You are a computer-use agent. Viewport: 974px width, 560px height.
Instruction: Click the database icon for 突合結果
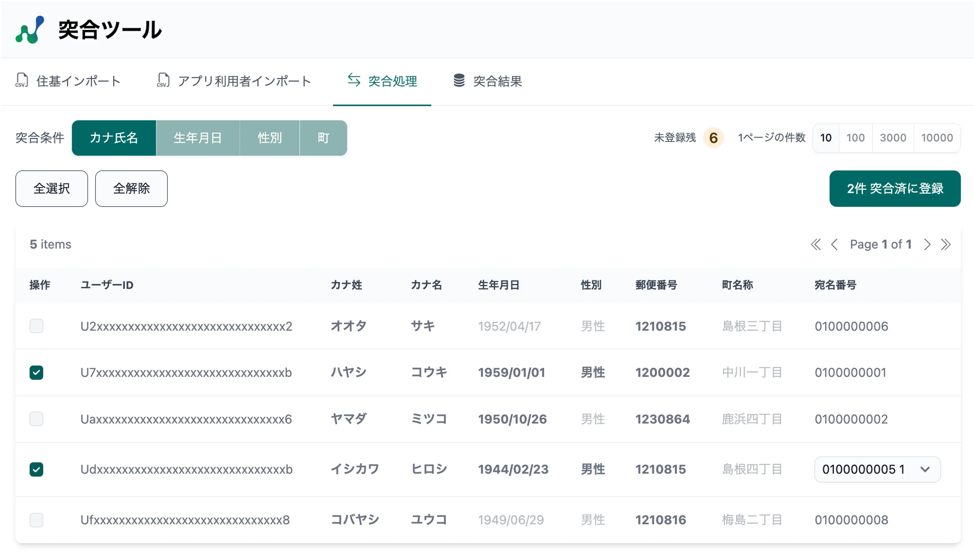[459, 81]
